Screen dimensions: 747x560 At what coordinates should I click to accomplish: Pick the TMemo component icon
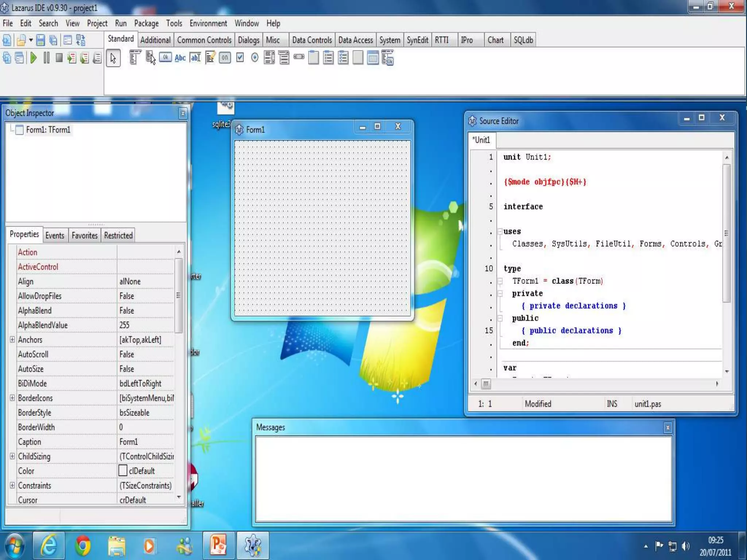[210, 58]
